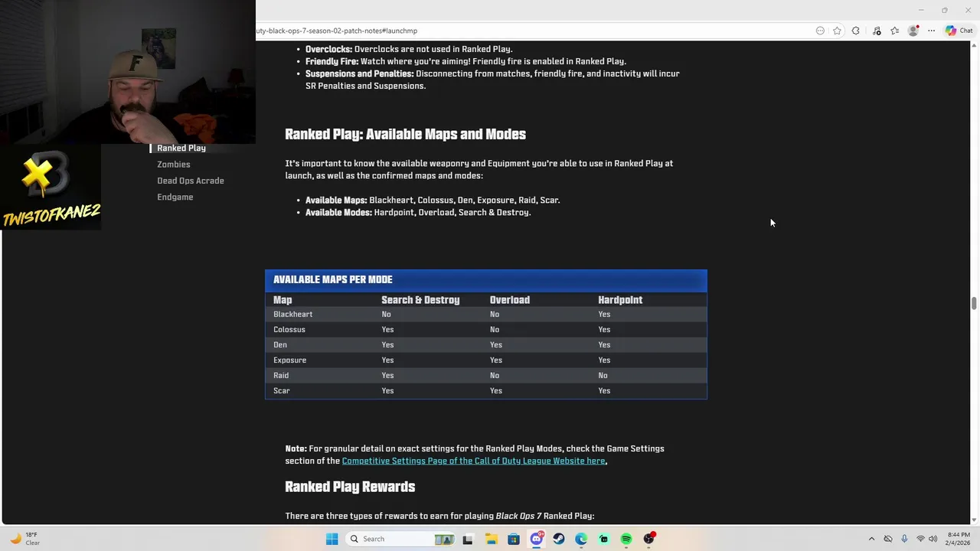980x551 pixels.
Task: Click the microphone tray icon
Action: click(x=904, y=539)
